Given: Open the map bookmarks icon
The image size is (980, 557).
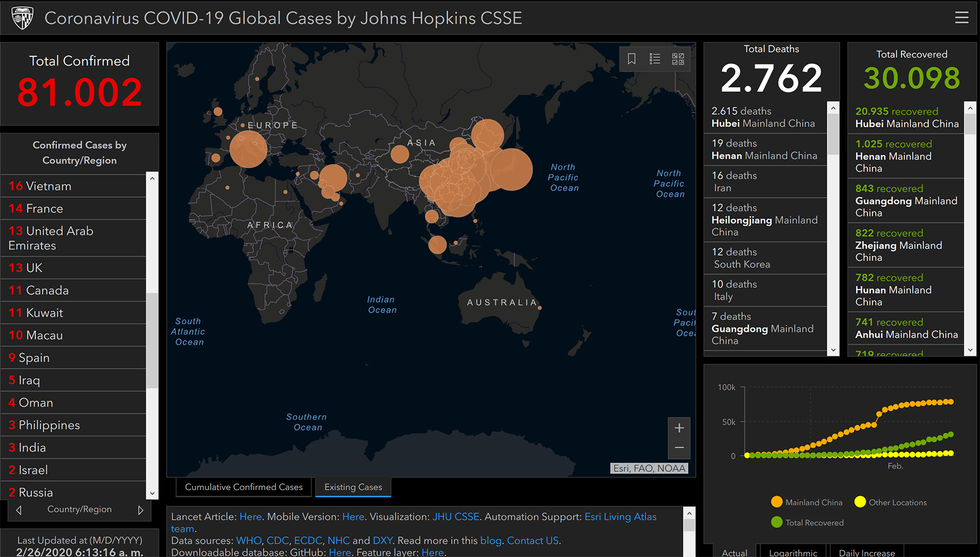Looking at the screenshot, I should pos(632,58).
